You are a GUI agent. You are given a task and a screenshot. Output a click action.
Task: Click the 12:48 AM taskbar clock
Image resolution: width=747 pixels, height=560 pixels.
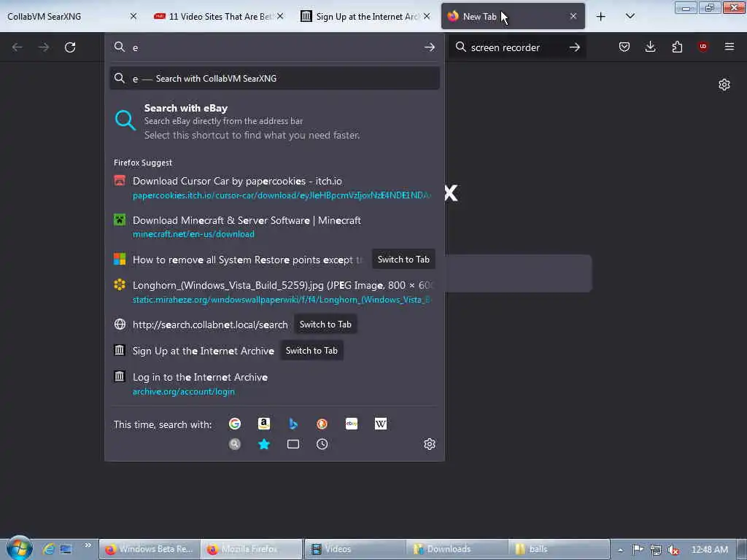point(709,550)
